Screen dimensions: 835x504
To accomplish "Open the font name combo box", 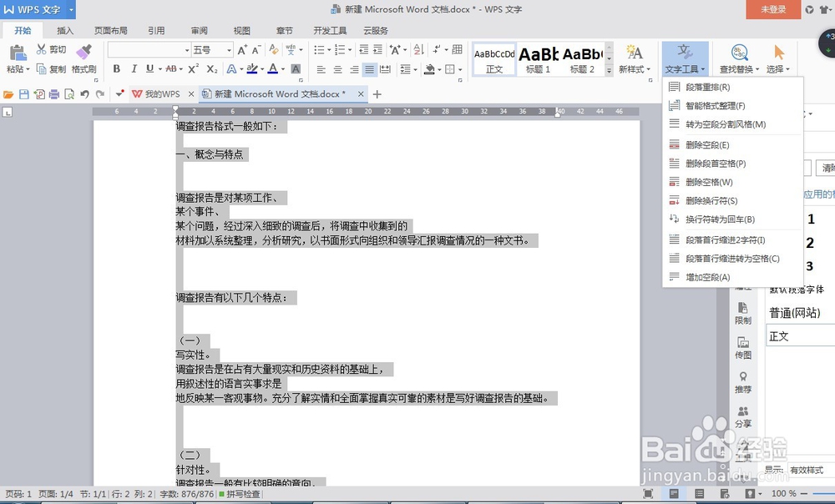I will click(x=149, y=50).
